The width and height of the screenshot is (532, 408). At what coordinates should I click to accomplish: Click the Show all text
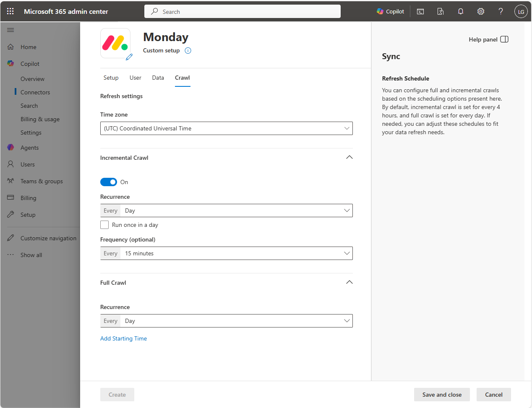pyautogui.click(x=31, y=255)
